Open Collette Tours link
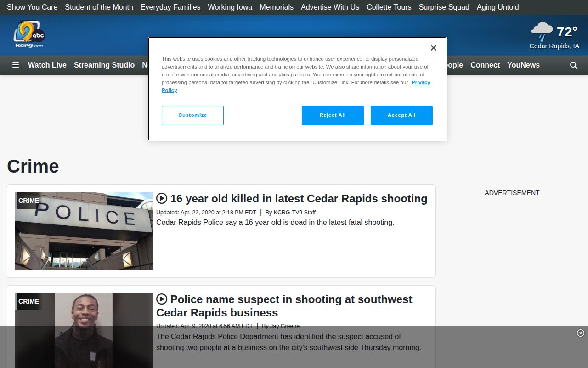 [389, 7]
